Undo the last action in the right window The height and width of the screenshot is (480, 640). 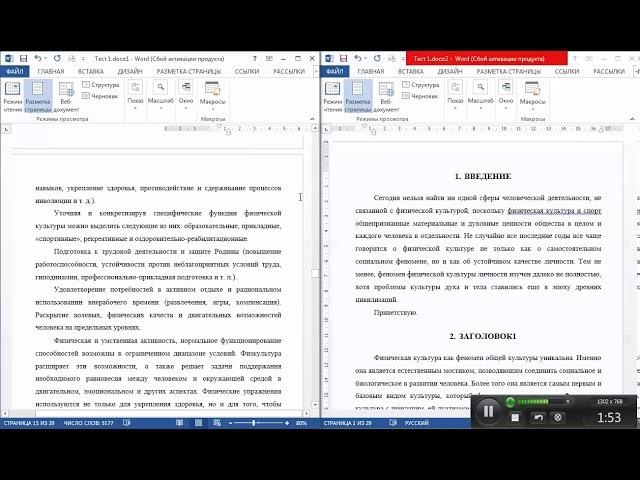point(358,59)
